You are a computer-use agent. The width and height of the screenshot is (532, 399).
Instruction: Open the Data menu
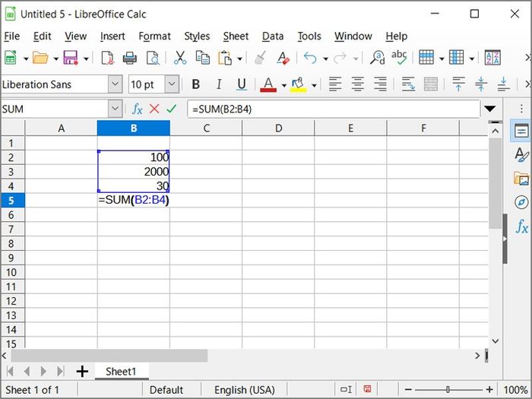(273, 36)
